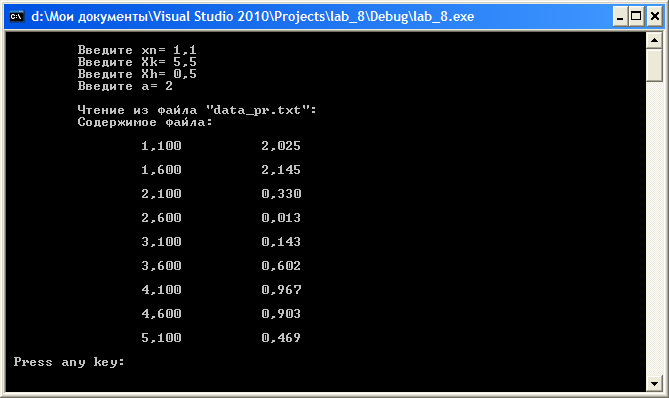
Task: Click the value 0,967
Action: (281, 290)
